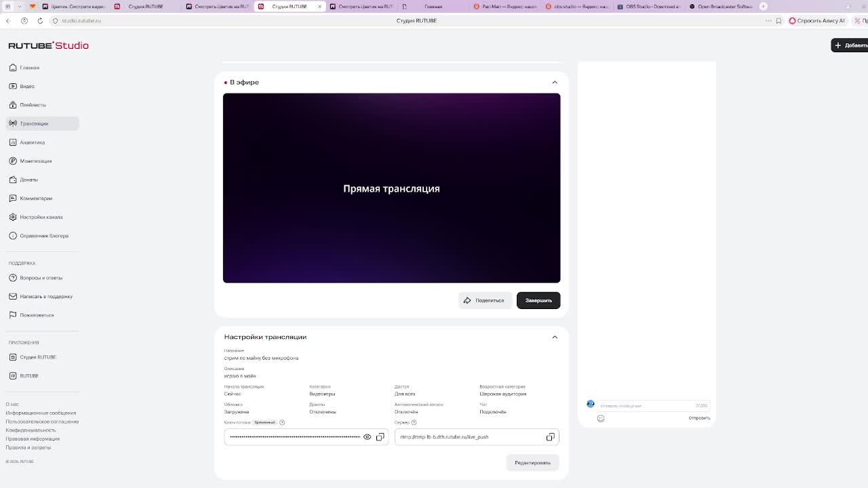Click the stream title 'стрим по майну без микрофона'
868x488 pixels.
pos(261,358)
